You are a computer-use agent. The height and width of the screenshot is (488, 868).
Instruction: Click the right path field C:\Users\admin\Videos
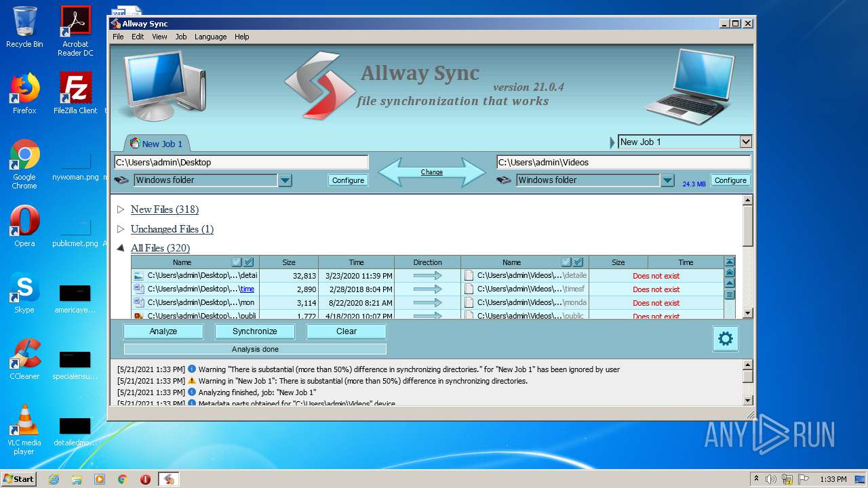coord(624,162)
